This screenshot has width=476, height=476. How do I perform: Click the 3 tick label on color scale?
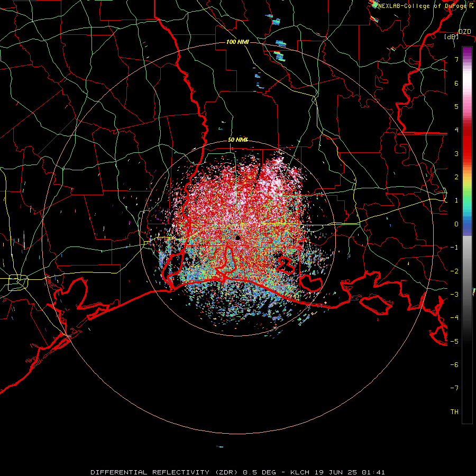click(x=456, y=153)
